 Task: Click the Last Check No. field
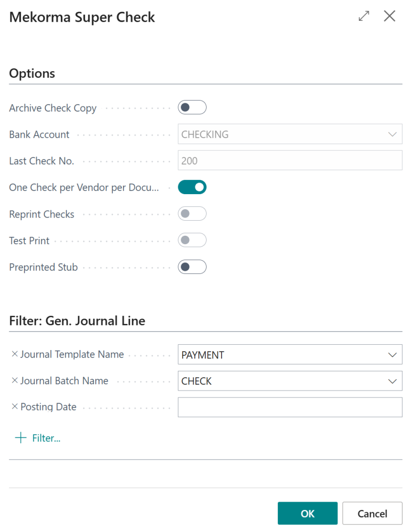point(290,160)
